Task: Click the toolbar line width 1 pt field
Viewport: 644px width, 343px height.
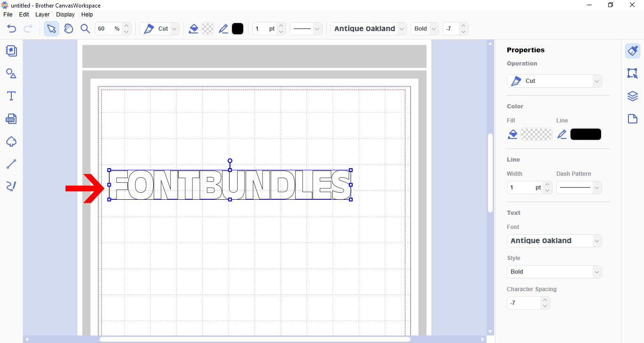Action: point(264,29)
